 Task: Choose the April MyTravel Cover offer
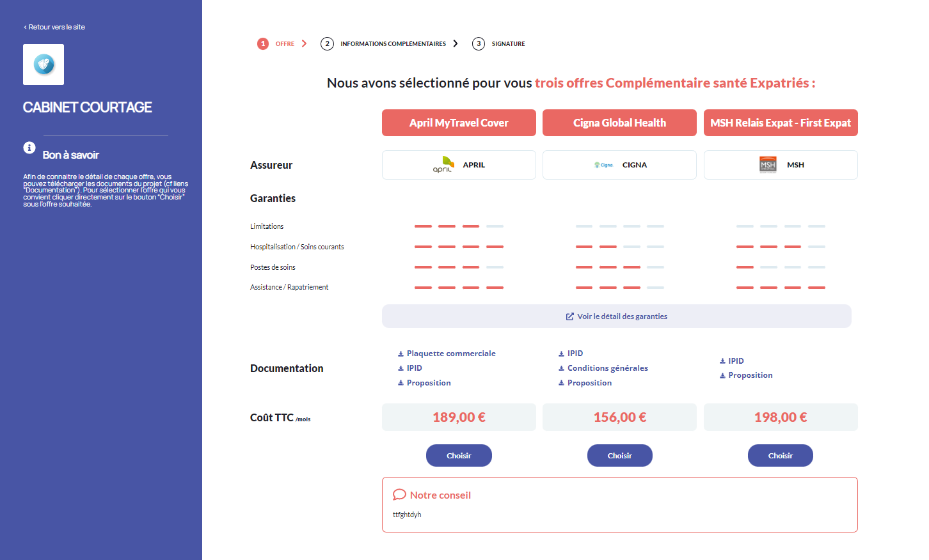459,456
